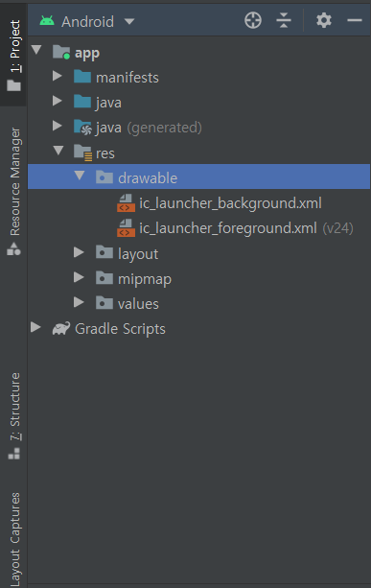Click the green Android robot icon
The width and height of the screenshot is (371, 588).
click(47, 21)
